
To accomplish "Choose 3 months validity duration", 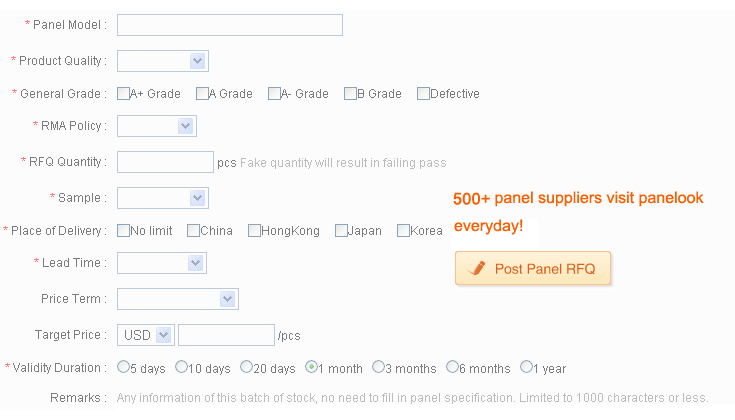I will pyautogui.click(x=378, y=367).
